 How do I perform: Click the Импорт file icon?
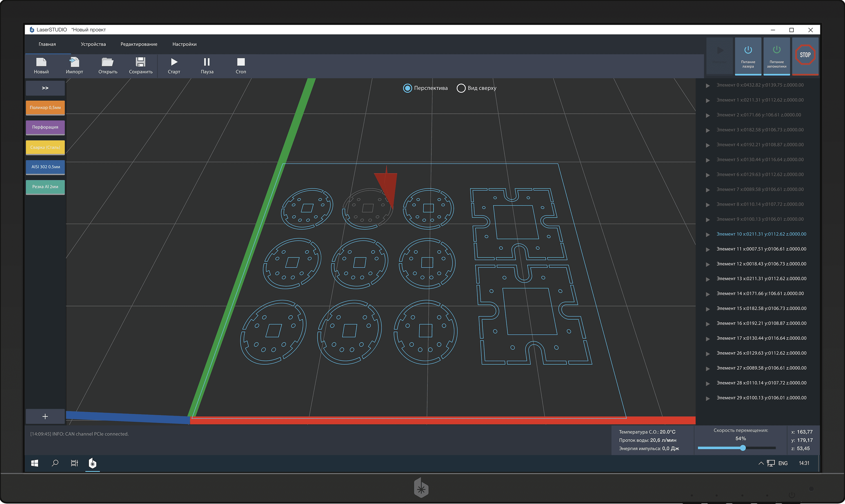pos(74,62)
